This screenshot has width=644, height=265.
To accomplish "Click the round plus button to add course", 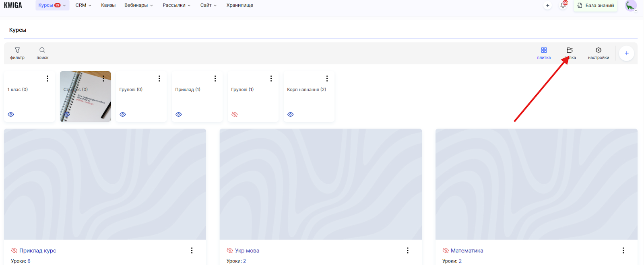I will [626, 53].
